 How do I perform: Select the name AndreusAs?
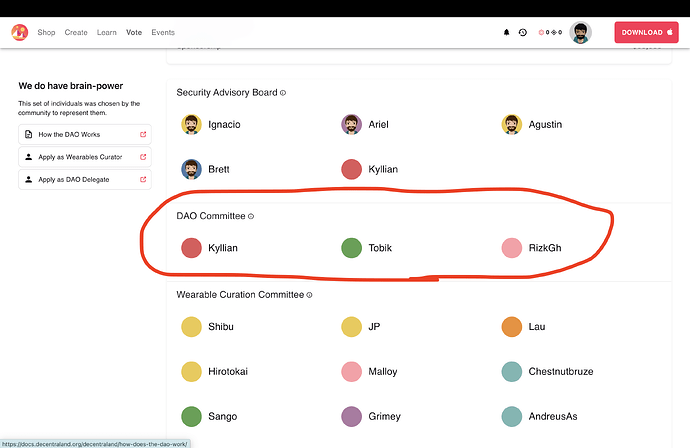(553, 416)
